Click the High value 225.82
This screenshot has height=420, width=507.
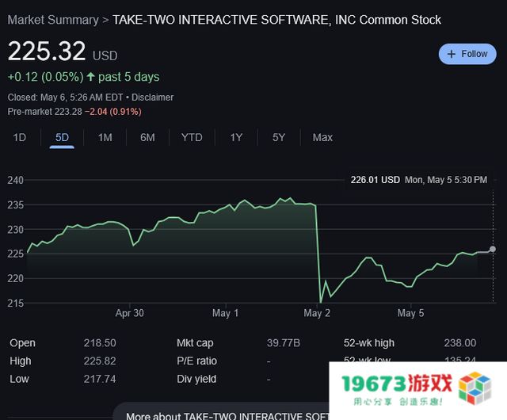[100, 361]
